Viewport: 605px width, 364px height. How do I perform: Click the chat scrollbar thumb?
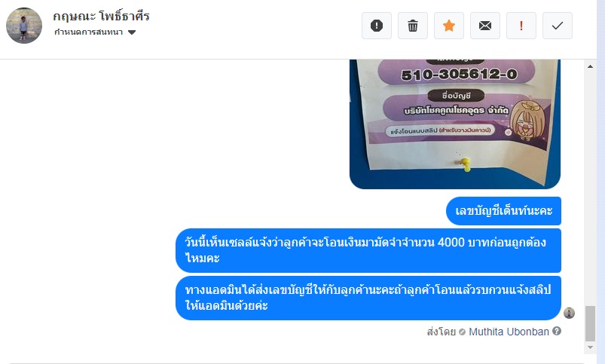tap(590, 323)
